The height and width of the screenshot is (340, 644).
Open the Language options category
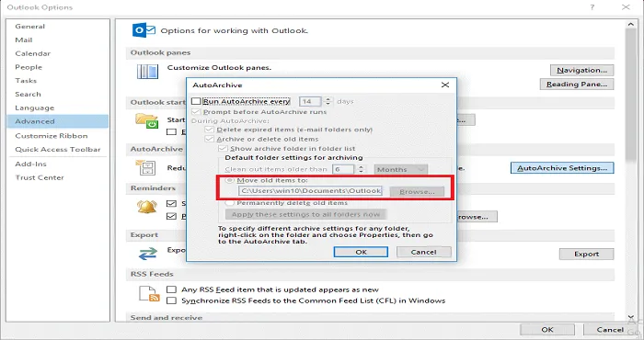tap(35, 108)
